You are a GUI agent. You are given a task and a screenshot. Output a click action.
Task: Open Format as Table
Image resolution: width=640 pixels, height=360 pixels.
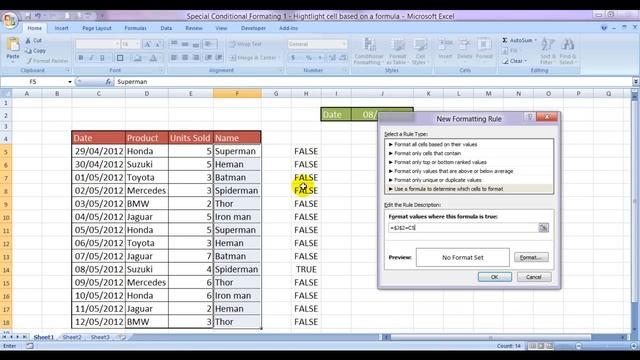coord(397,51)
